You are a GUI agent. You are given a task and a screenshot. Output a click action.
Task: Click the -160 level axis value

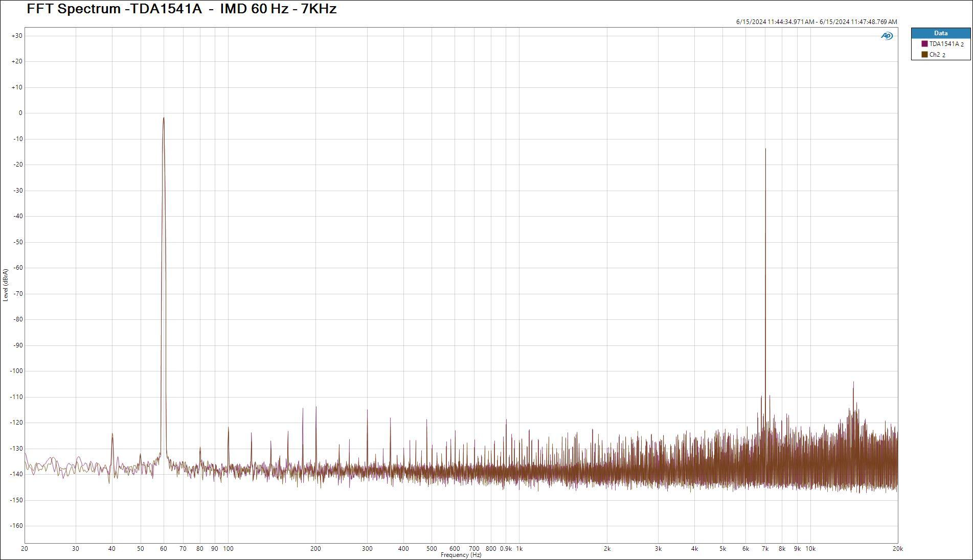[16, 526]
